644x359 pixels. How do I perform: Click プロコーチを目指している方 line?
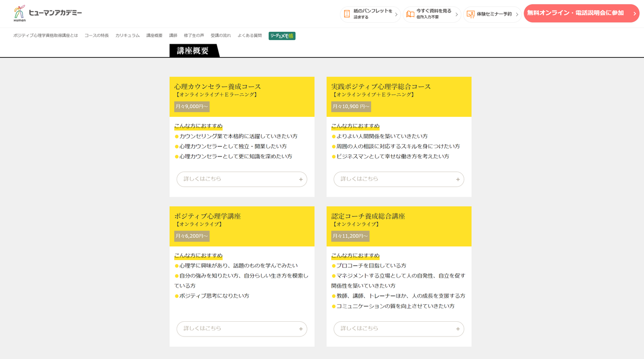pyautogui.click(x=369, y=266)
